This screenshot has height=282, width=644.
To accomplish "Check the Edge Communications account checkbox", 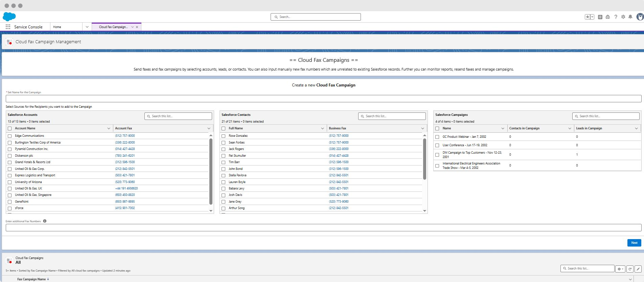I will point(10,136).
